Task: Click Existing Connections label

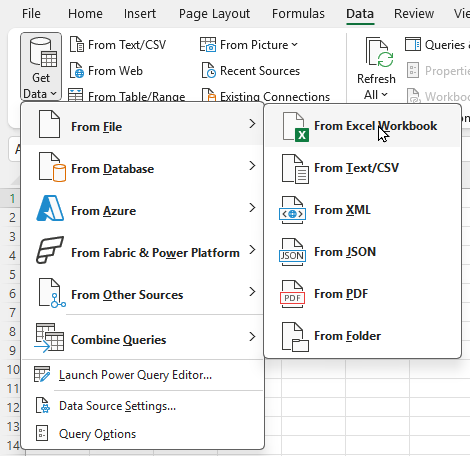Action: pyautogui.click(x=275, y=96)
